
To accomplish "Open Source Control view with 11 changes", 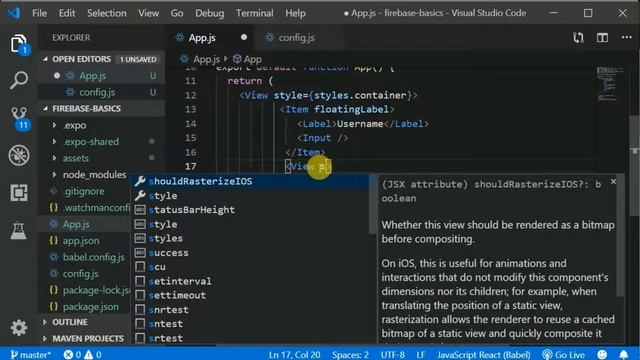I will tap(19, 118).
